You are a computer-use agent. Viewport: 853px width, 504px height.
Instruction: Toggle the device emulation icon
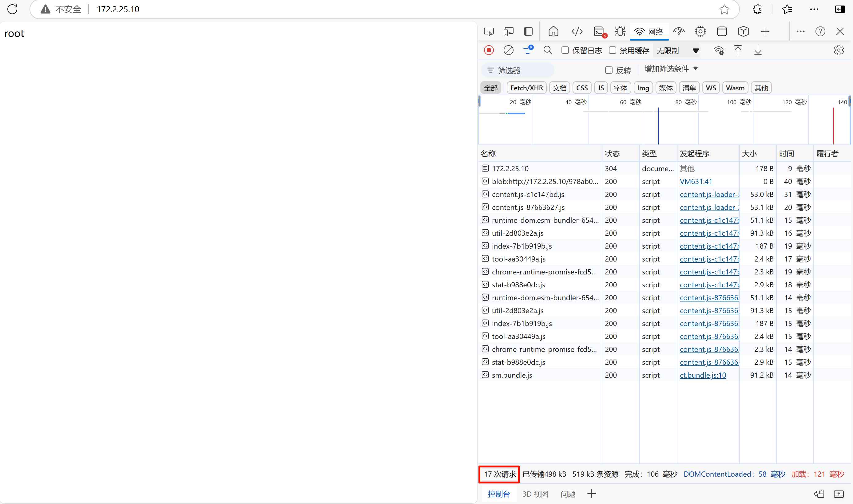tap(508, 32)
